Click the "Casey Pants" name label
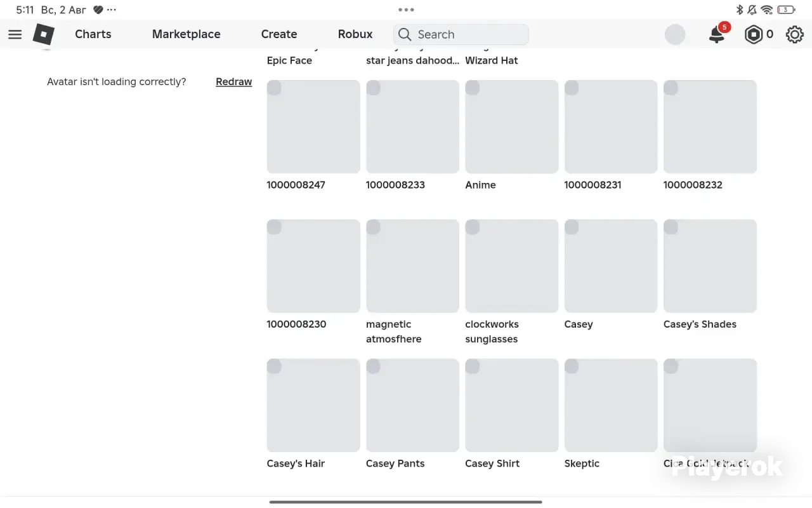Image resolution: width=812 pixels, height=508 pixels. click(x=395, y=464)
